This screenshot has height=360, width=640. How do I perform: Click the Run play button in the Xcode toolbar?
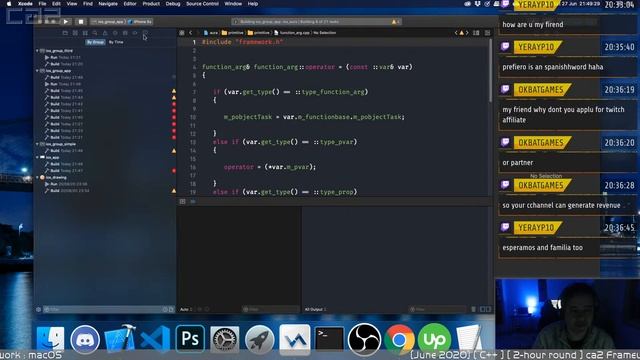click(x=65, y=22)
